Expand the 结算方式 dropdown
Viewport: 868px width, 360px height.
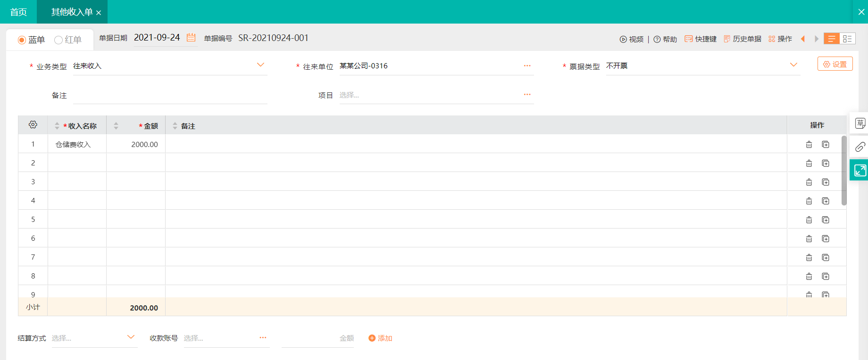(131, 337)
